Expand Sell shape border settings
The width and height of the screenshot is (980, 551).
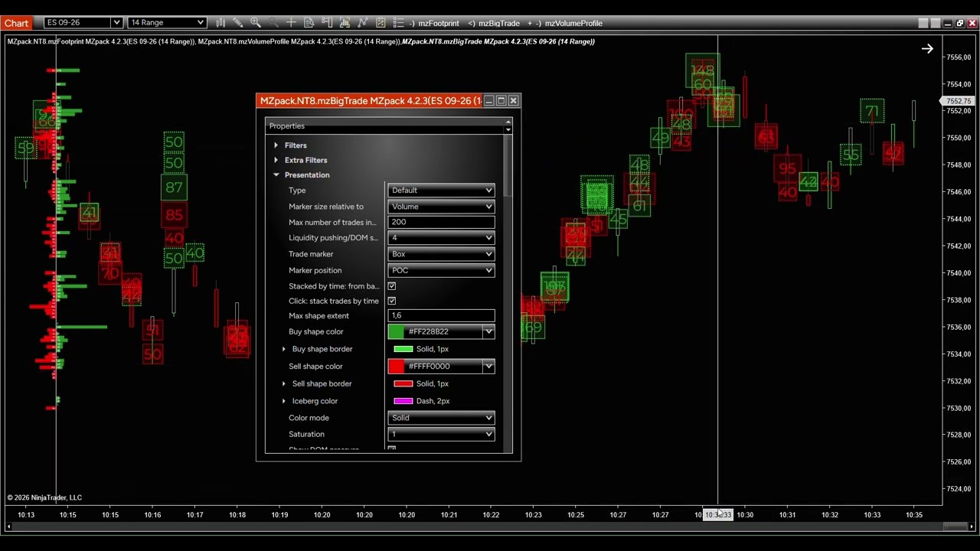pos(284,383)
